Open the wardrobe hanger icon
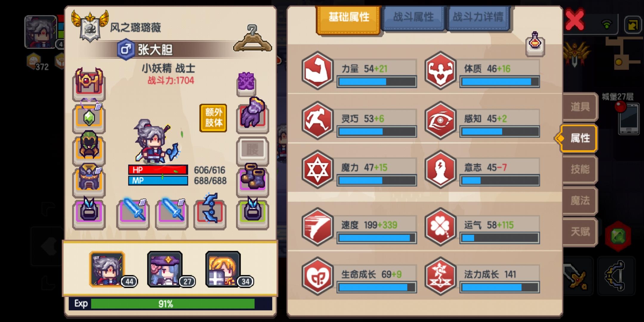 click(253, 39)
